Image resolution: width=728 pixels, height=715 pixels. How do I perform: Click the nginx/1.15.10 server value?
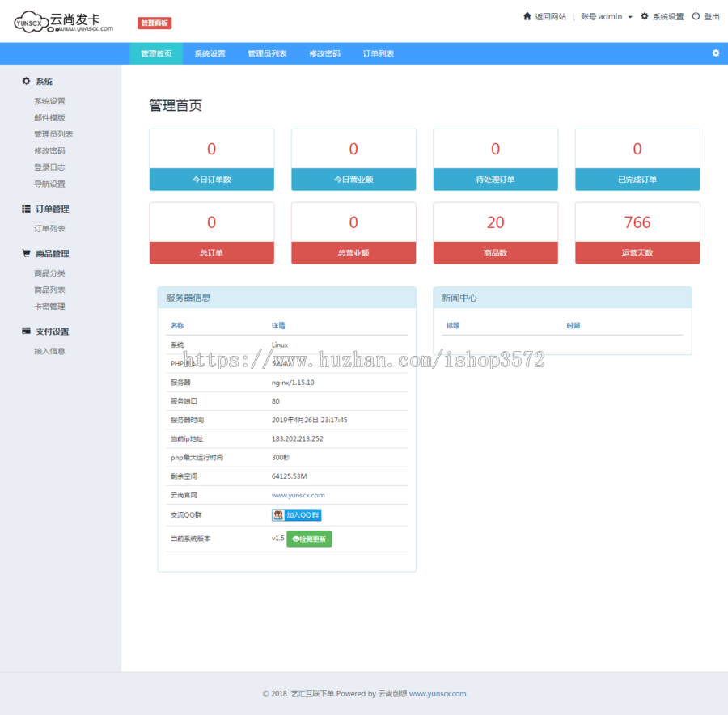tap(293, 383)
